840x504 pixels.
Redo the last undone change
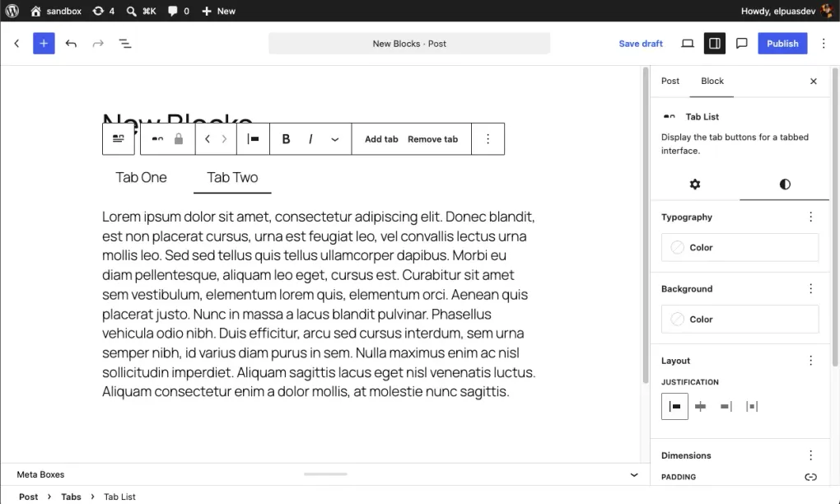(98, 44)
